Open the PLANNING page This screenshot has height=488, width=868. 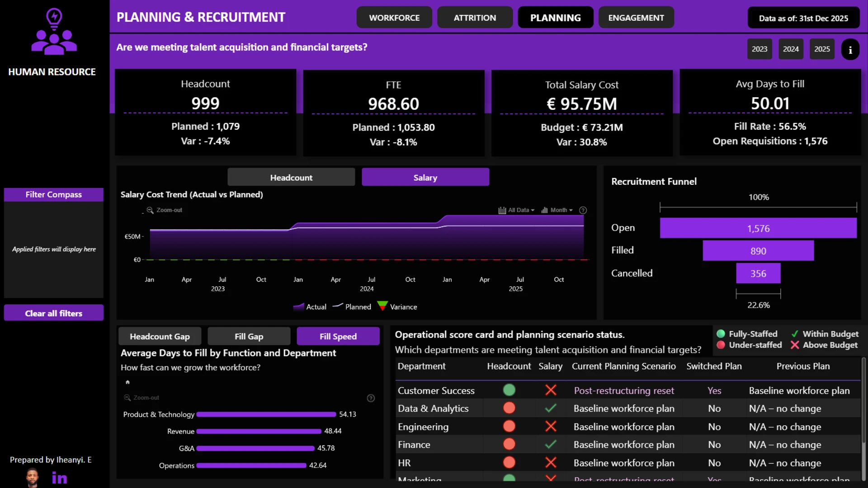point(556,18)
